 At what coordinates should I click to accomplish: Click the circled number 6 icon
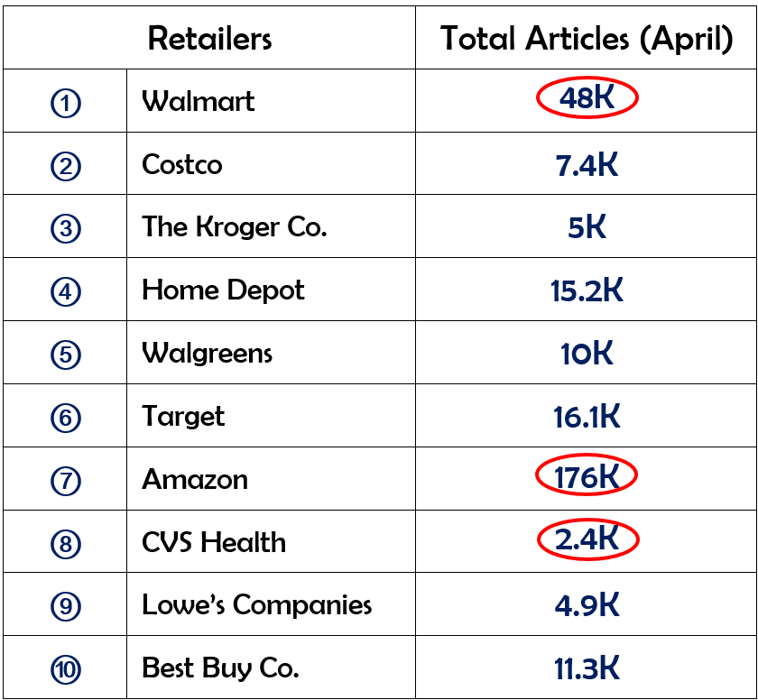pyautogui.click(x=66, y=418)
